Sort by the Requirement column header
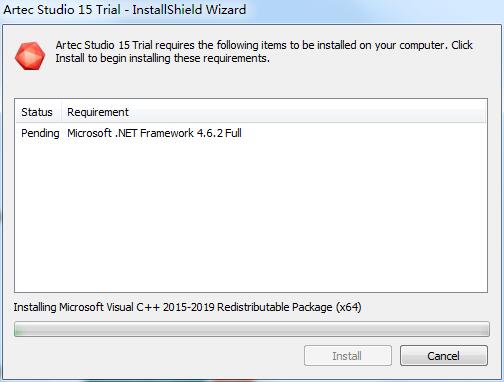This screenshot has width=504, height=382. [98, 112]
